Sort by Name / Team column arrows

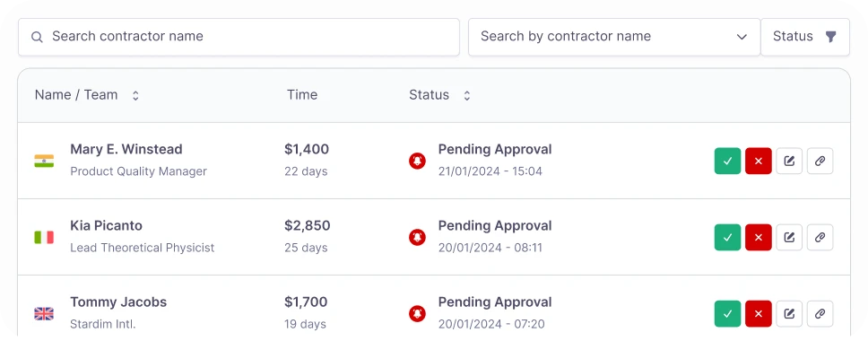pyautogui.click(x=135, y=95)
